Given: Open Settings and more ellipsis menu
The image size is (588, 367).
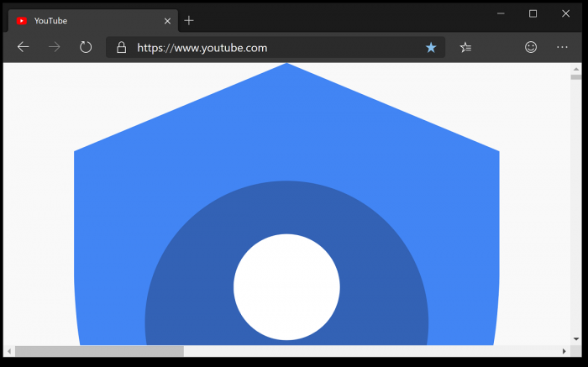Looking at the screenshot, I should pos(562,47).
